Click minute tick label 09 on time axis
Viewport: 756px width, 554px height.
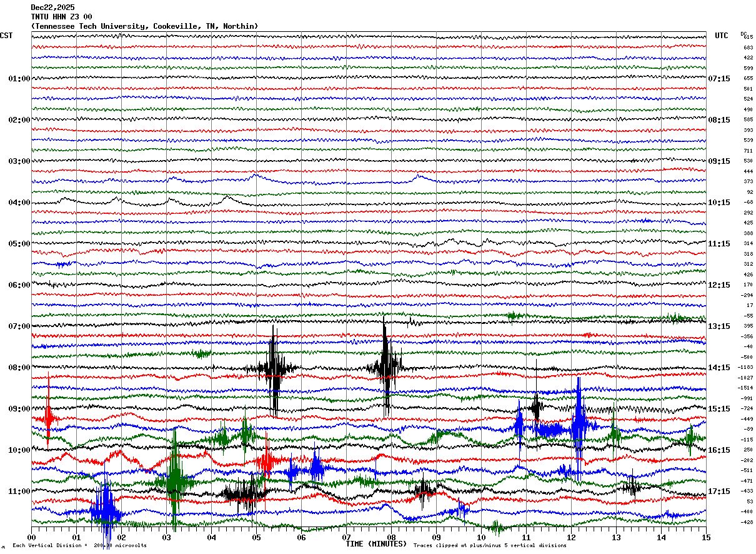click(x=437, y=538)
